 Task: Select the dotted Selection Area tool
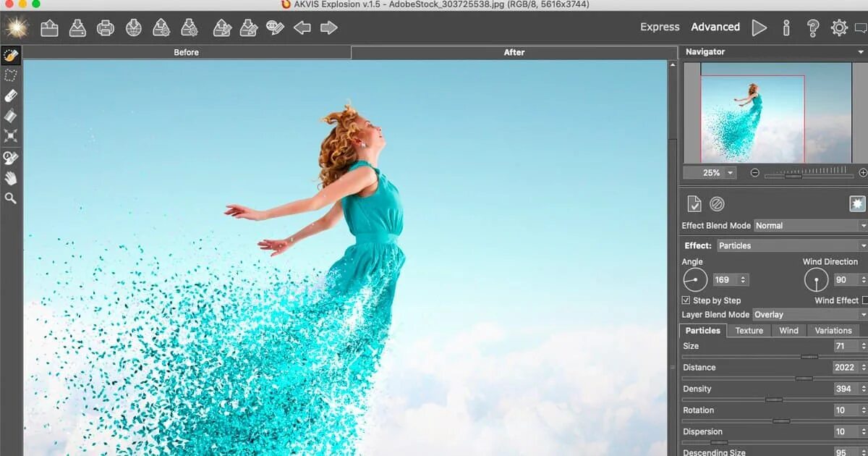11,75
